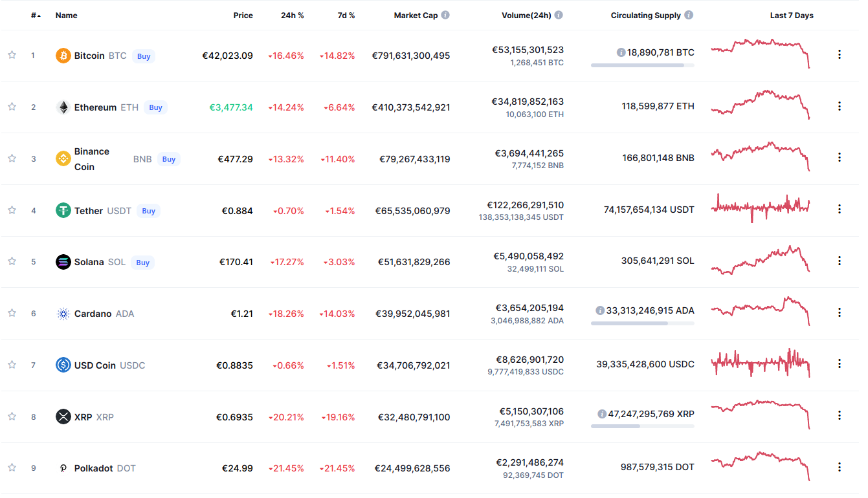The image size is (868, 498).
Task: Open Binance Coin's last 7 days sparkline chart
Action: pyautogui.click(x=761, y=157)
